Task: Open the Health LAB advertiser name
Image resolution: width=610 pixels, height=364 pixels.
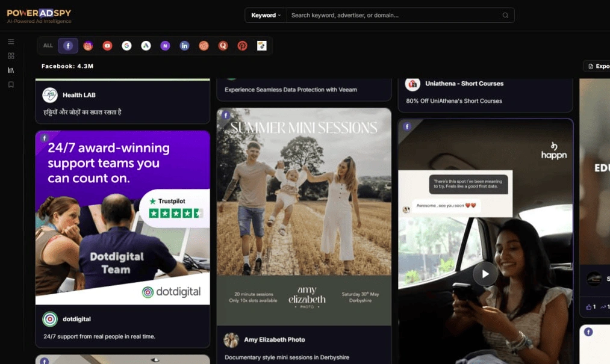Action: coord(79,95)
